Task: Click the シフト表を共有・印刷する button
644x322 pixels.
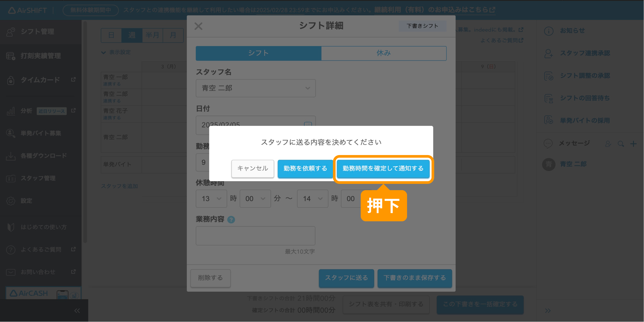Action: tap(386, 304)
